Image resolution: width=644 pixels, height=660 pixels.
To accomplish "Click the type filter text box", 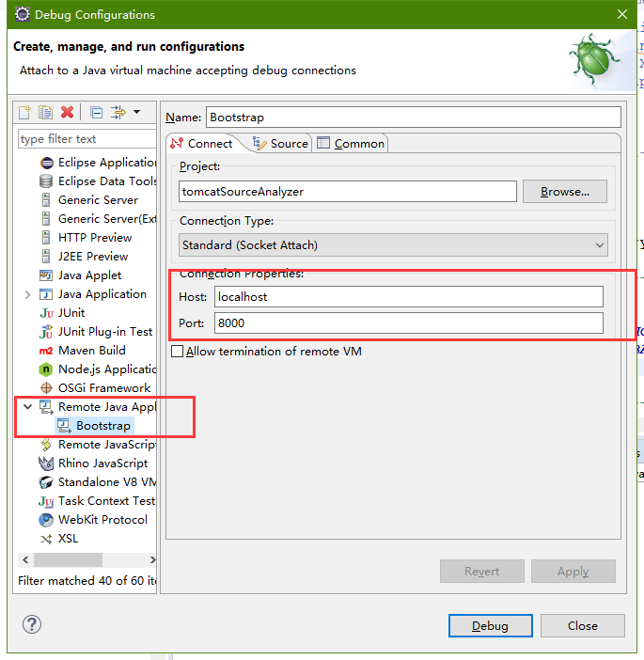I will pyautogui.click(x=87, y=139).
